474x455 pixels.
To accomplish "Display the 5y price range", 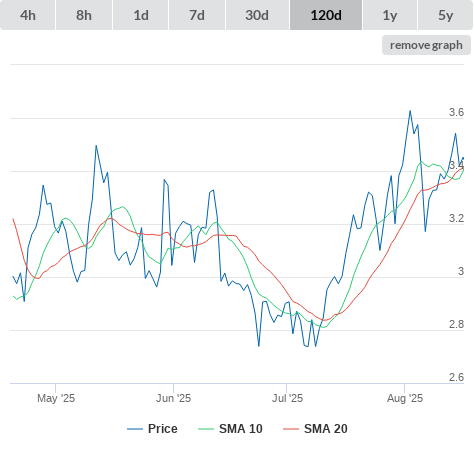I will [445, 15].
